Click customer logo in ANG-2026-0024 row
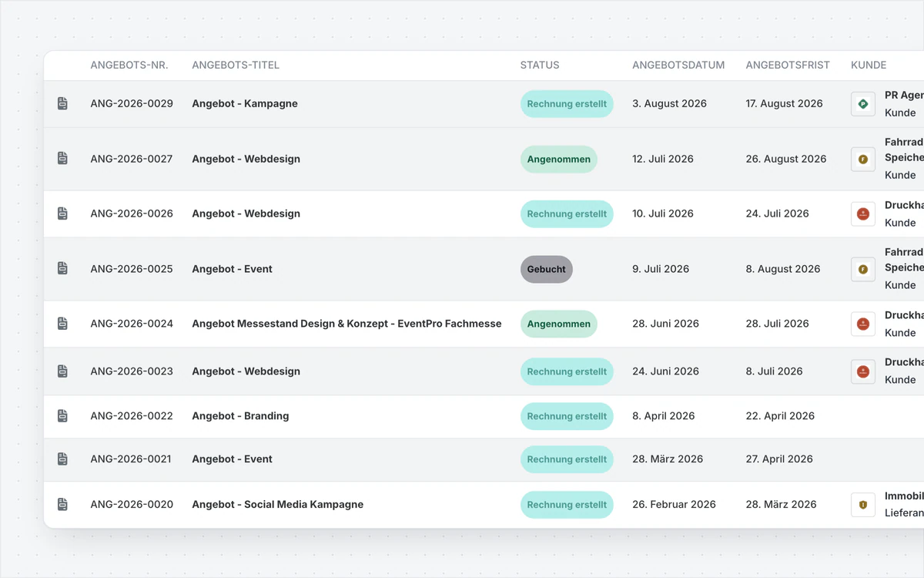This screenshot has width=924, height=578. point(863,324)
